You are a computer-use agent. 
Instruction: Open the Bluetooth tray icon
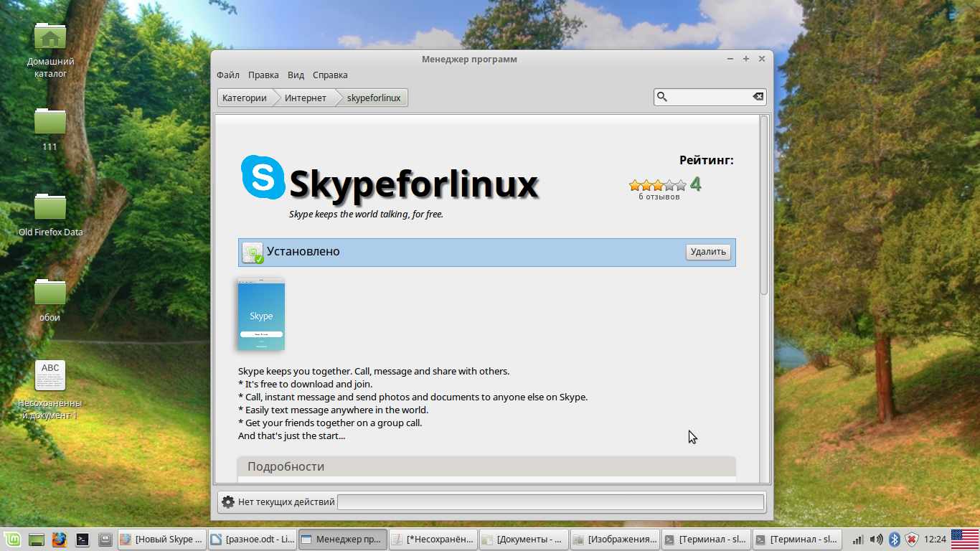pyautogui.click(x=894, y=539)
